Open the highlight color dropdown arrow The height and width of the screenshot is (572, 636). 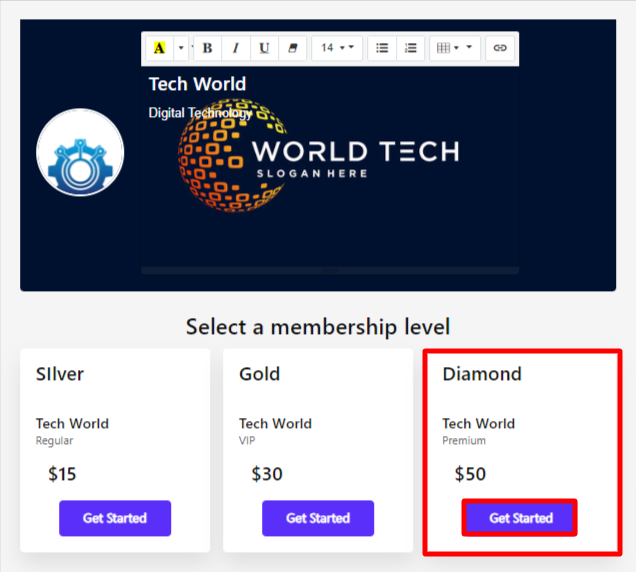coord(181,48)
